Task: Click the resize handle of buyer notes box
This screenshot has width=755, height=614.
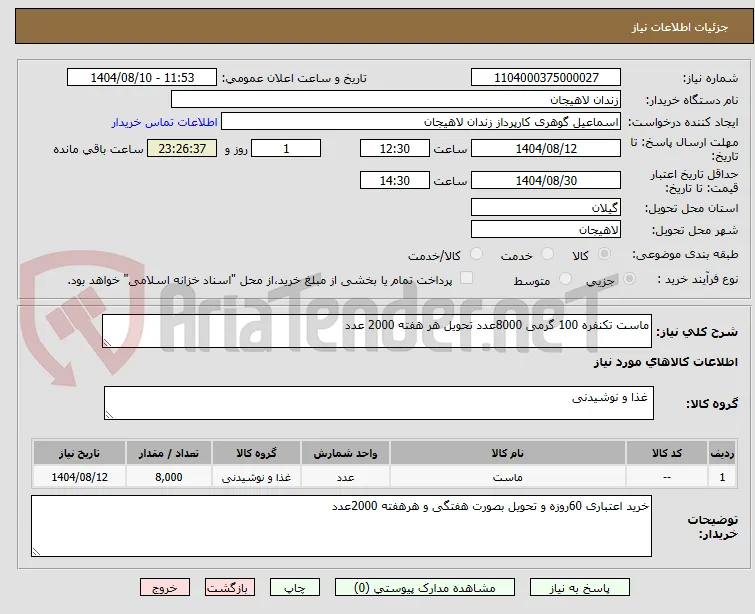Action: coord(36,552)
